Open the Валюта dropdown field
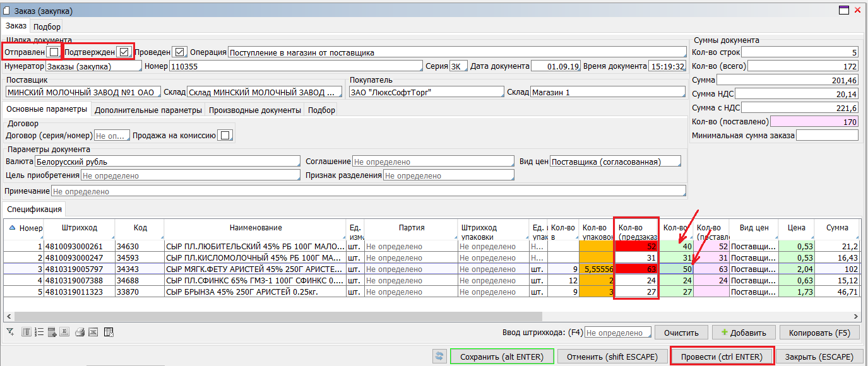The height and width of the screenshot is (366, 868). [167, 162]
